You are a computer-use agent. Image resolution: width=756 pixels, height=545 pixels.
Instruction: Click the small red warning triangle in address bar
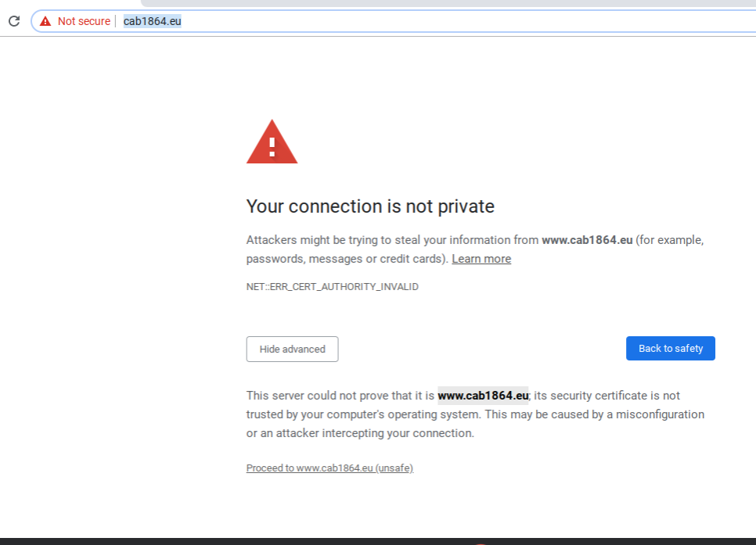coord(45,21)
